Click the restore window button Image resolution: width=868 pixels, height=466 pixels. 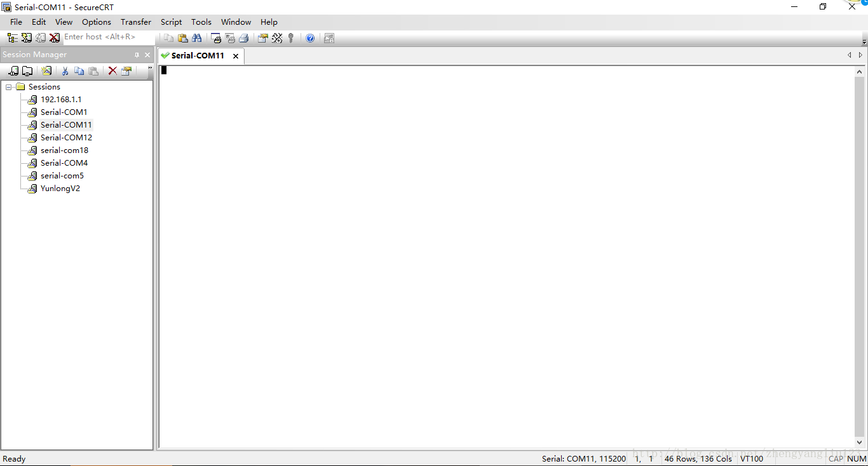[x=823, y=7]
